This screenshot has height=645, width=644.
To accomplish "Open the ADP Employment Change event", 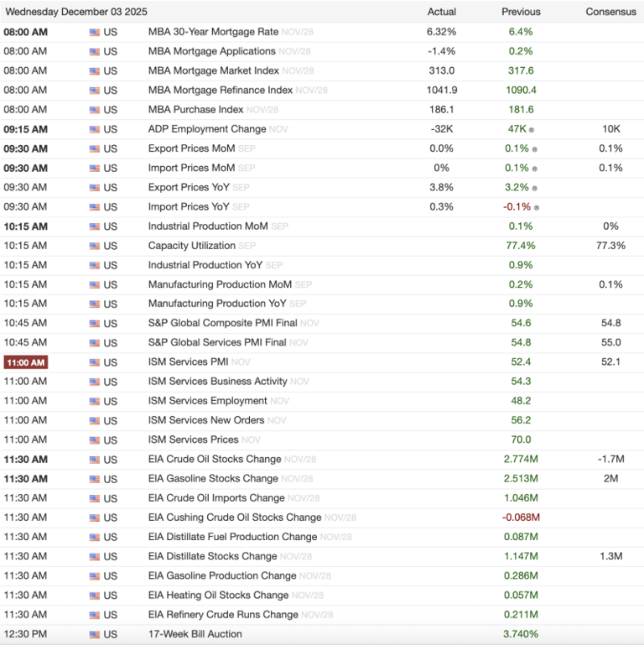I will point(206,129).
